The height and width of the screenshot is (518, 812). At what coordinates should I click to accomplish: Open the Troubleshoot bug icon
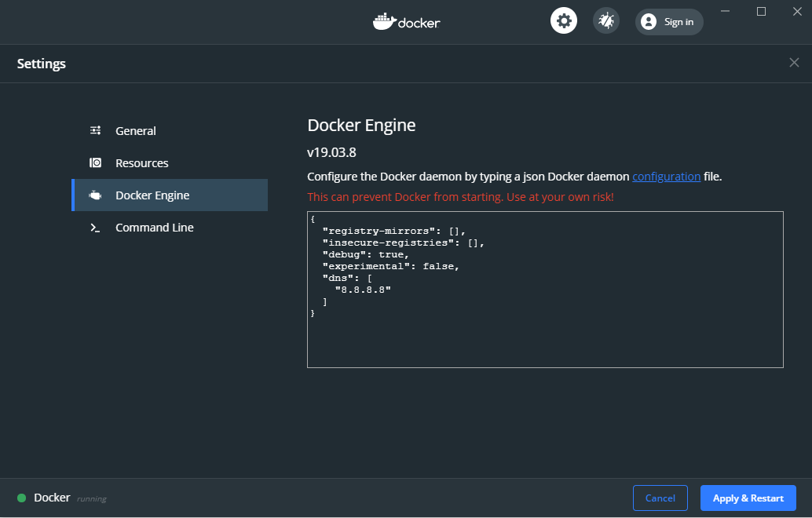(x=605, y=21)
